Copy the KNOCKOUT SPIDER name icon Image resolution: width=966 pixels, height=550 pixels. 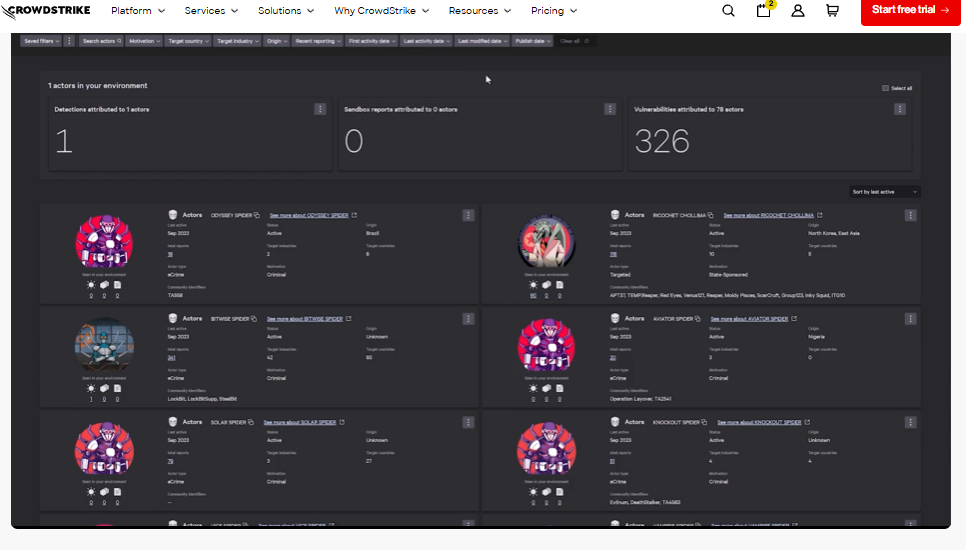(704, 422)
